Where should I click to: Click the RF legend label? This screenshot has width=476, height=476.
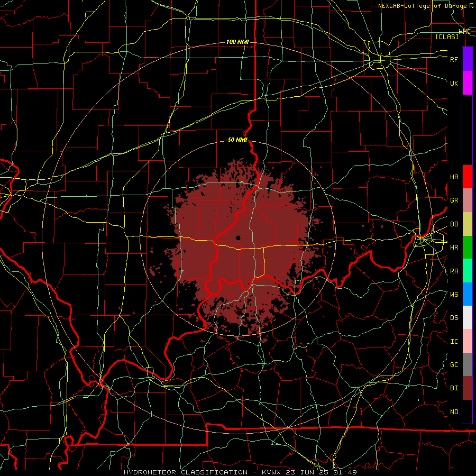[454, 59]
